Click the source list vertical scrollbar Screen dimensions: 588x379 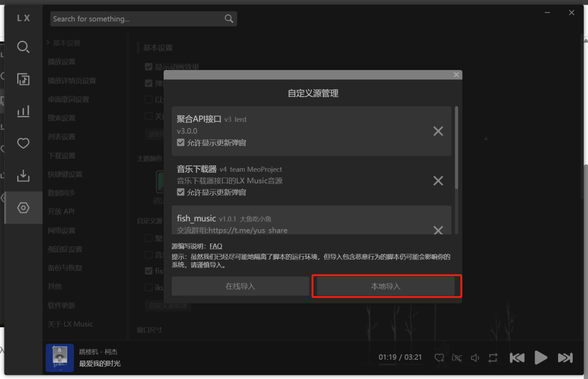point(457,148)
